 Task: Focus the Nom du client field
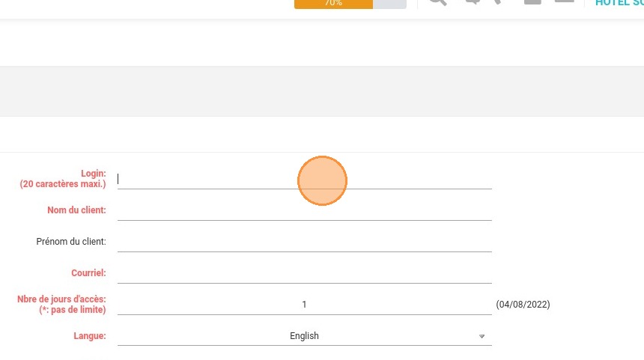point(304,210)
